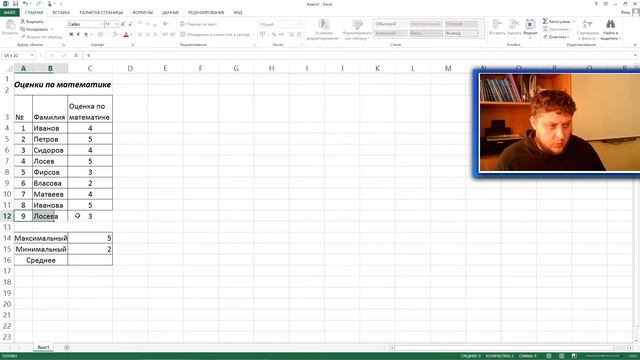Expand the formula bar chevron
This screenshot has height=360, width=640.
[x=635, y=55]
